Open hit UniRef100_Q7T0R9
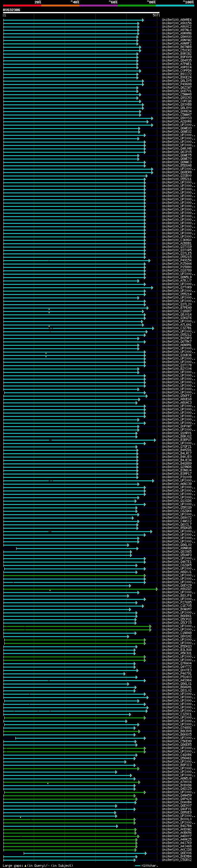This screenshot has height=868, width=197. (x=177, y=287)
